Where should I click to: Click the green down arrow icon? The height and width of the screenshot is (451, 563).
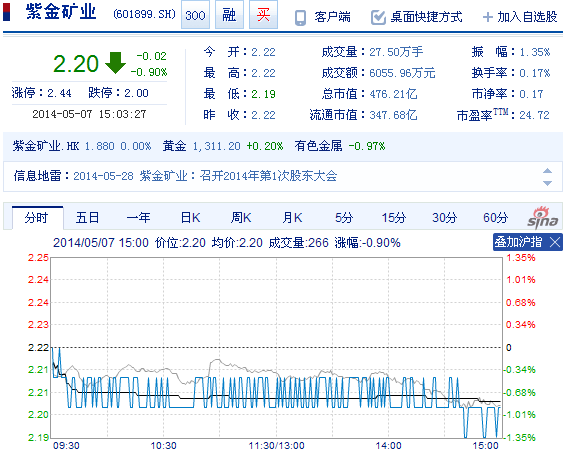pos(115,63)
